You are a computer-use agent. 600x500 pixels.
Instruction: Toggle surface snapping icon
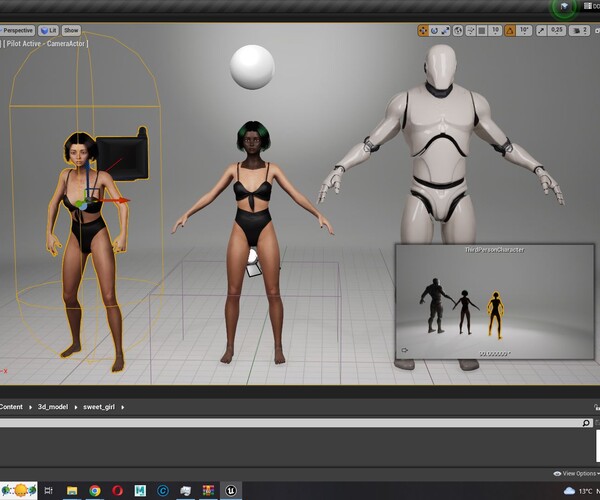(471, 31)
